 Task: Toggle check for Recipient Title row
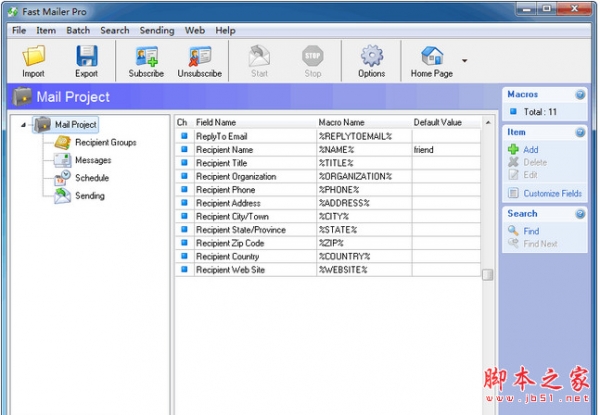pos(184,163)
